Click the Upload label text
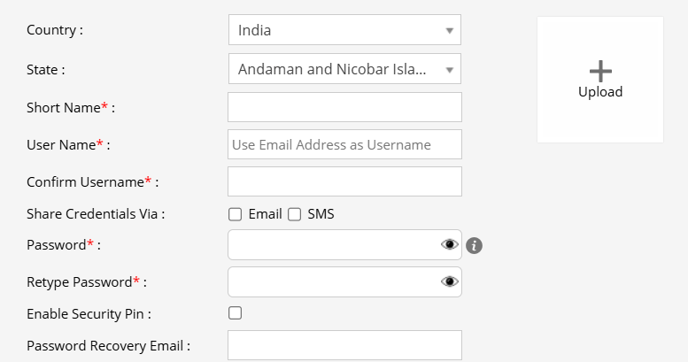This screenshot has width=688, height=362. coord(600,92)
